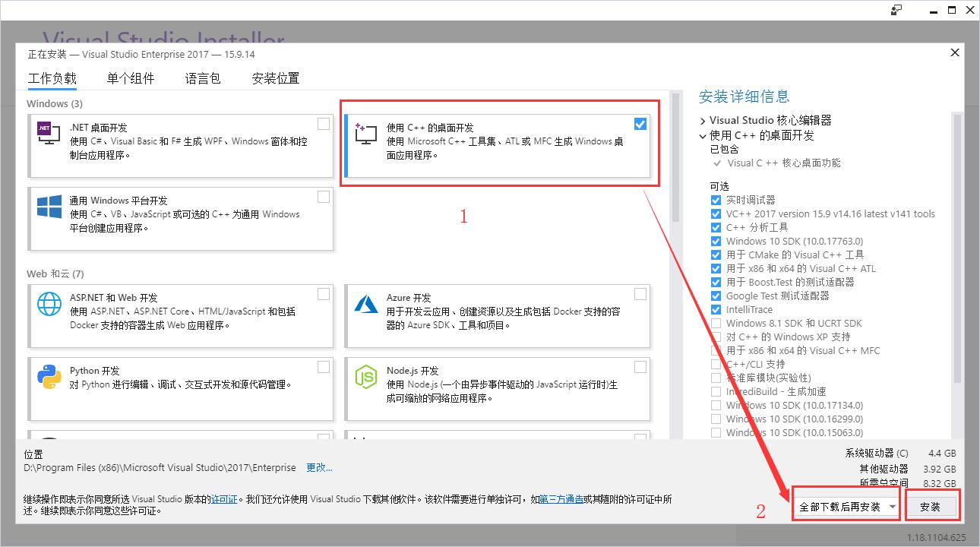Image resolution: width=980 pixels, height=547 pixels.
Task: Maximize the outer Visual Studio Installer window
Action: point(952,10)
